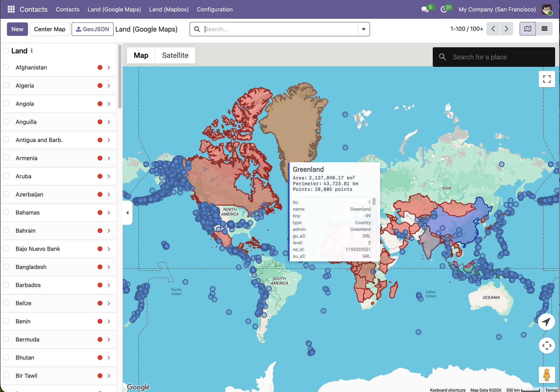Select the Bermuda list row
Viewport: 560px width, 392px height.
click(x=59, y=340)
